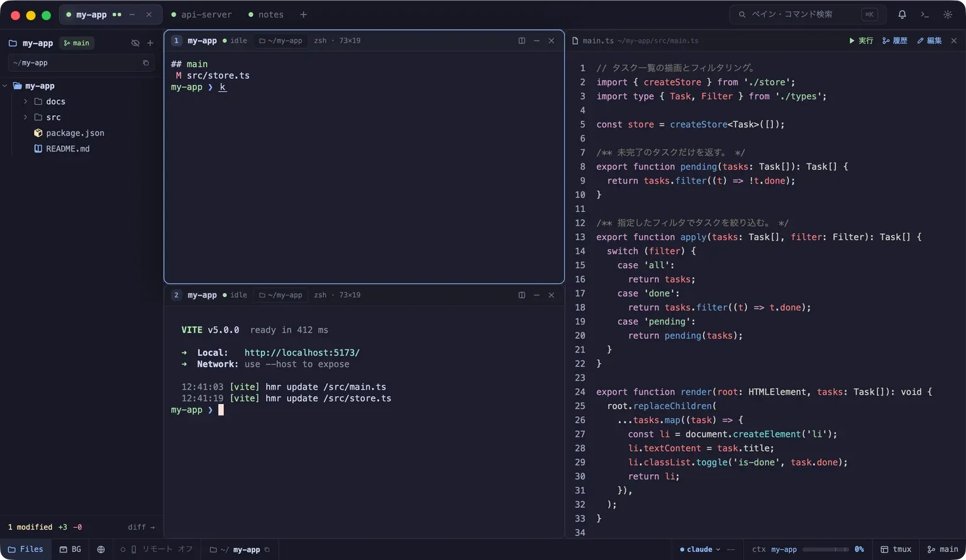Screen dimensions: 966x560
Task: Switch to the api-server tab
Action: (x=201, y=14)
